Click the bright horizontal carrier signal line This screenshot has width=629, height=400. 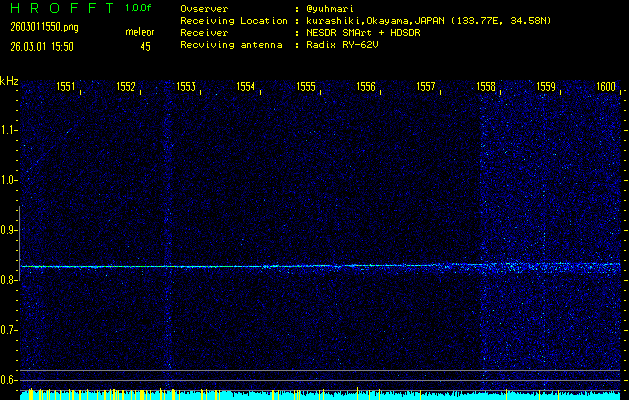pos(320,266)
